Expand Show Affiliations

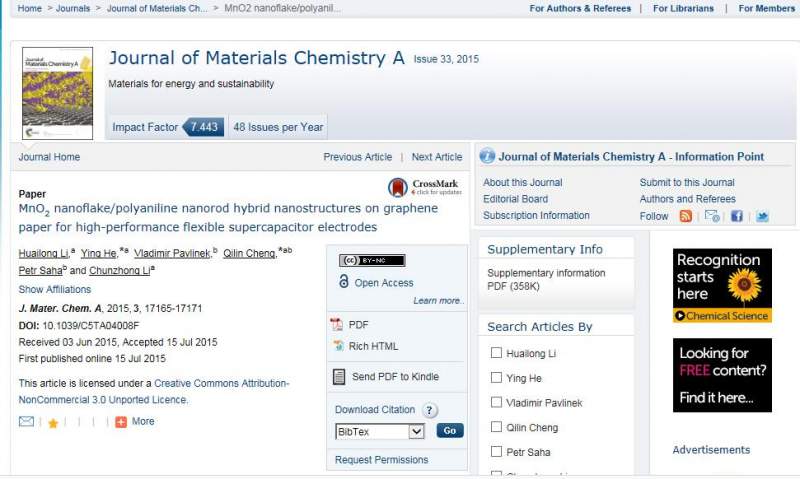55,290
